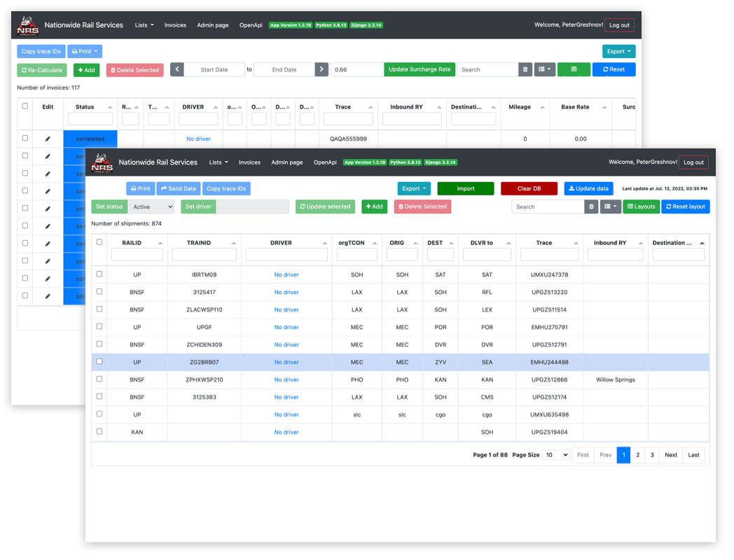Go to page 3 of the shipments pagination
734x560 pixels.
[651, 455]
